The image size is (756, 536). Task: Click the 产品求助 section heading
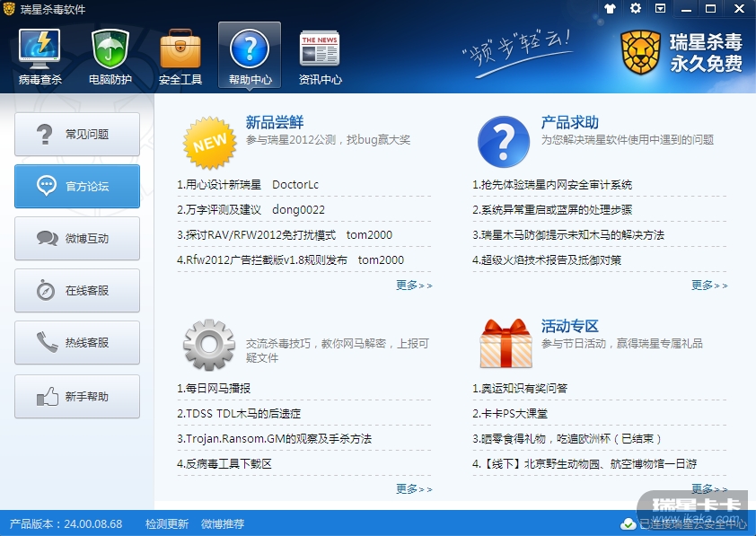570,122
